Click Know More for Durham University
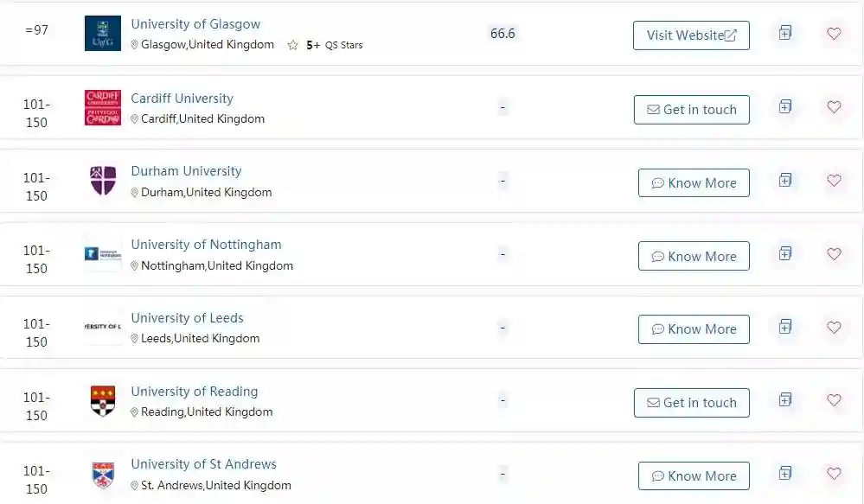Image resolution: width=864 pixels, height=504 pixels. click(x=694, y=183)
